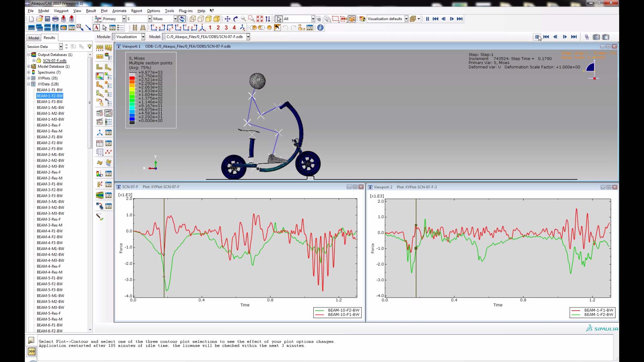Switch to the Results tab
This screenshot has width=644, height=362.
click(x=49, y=38)
